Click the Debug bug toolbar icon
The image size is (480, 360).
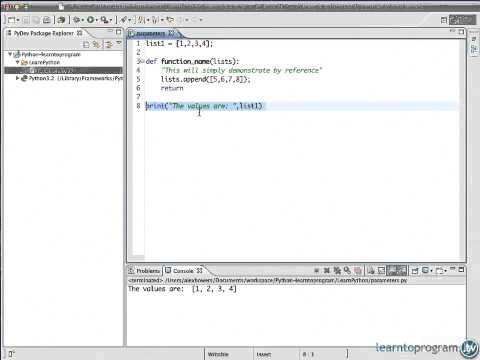click(x=76, y=20)
